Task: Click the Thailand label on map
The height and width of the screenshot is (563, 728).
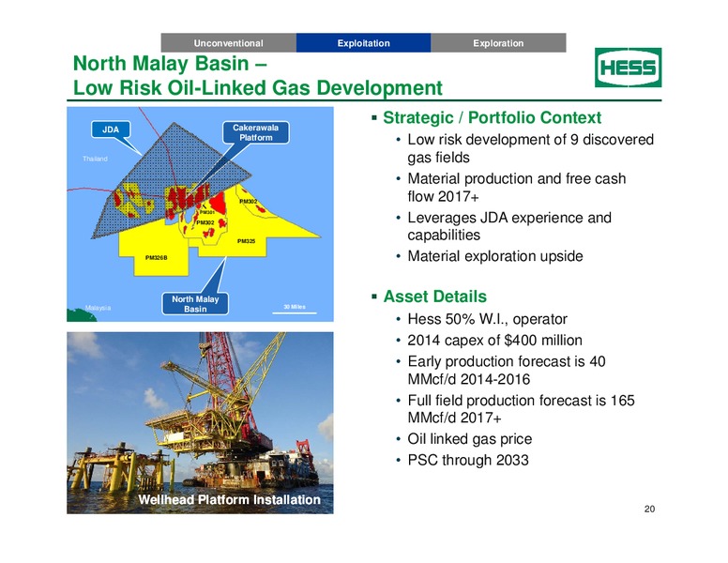Action: (x=95, y=159)
